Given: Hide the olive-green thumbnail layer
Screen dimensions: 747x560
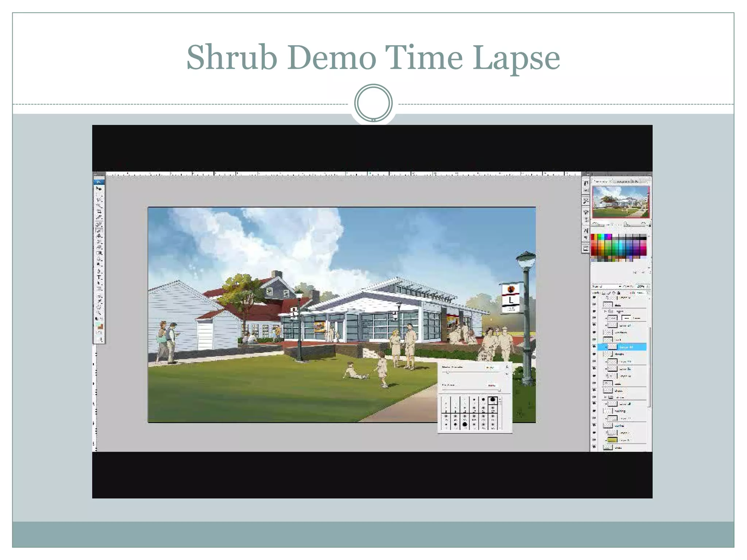Looking at the screenshot, I should pos(594,440).
